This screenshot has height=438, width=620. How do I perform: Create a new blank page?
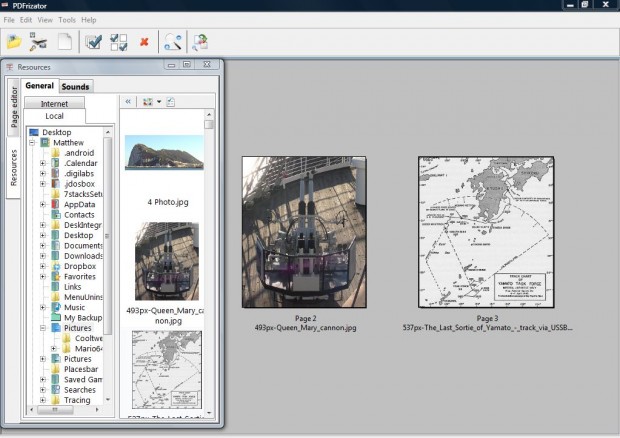pos(64,42)
